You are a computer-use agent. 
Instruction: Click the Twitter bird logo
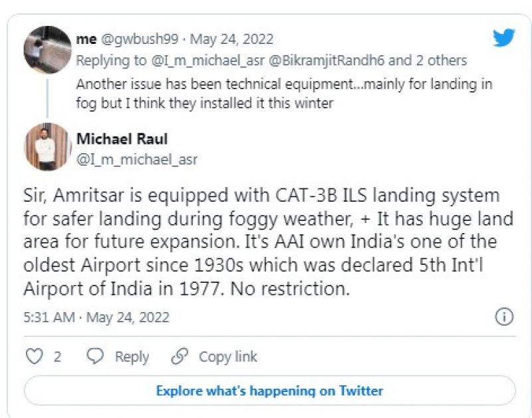coord(503,38)
